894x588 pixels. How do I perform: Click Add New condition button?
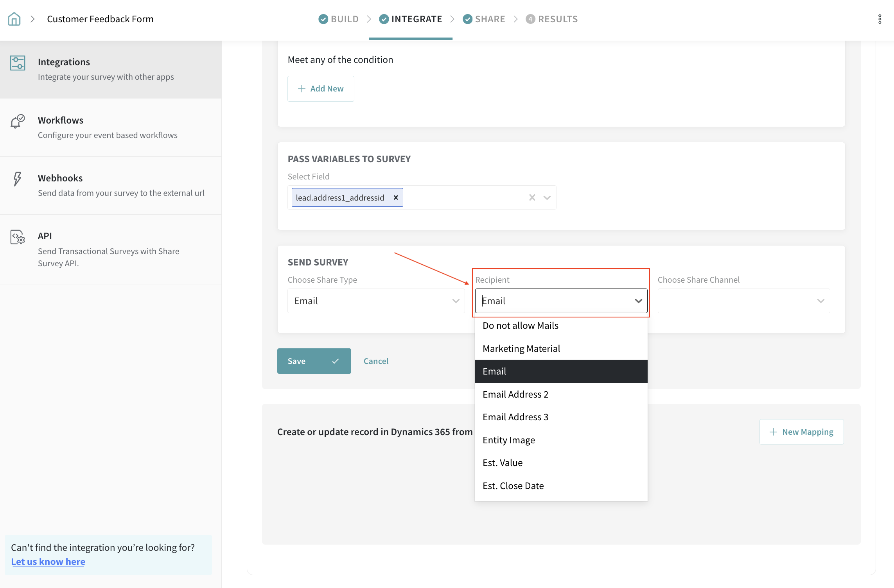tap(321, 89)
